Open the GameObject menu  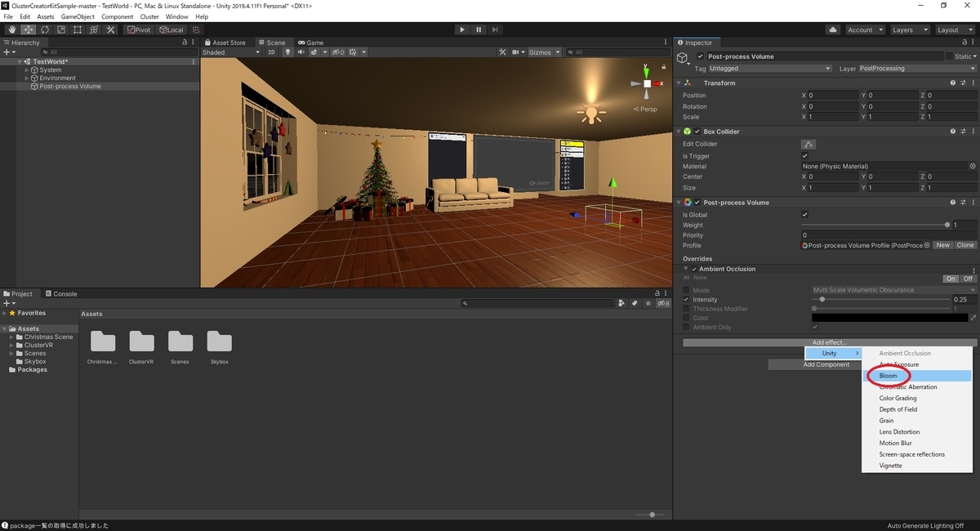point(78,16)
